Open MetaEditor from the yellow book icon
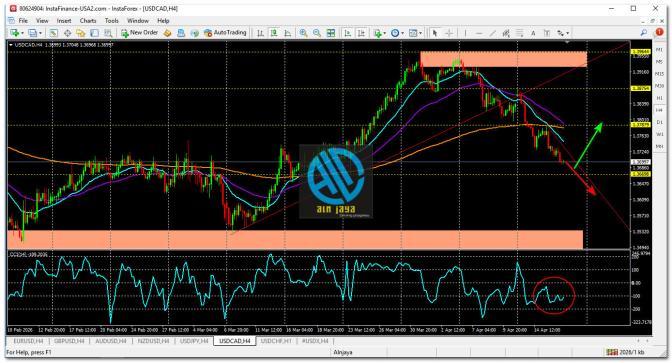Viewport: 672px width, 363px height. 167,33
